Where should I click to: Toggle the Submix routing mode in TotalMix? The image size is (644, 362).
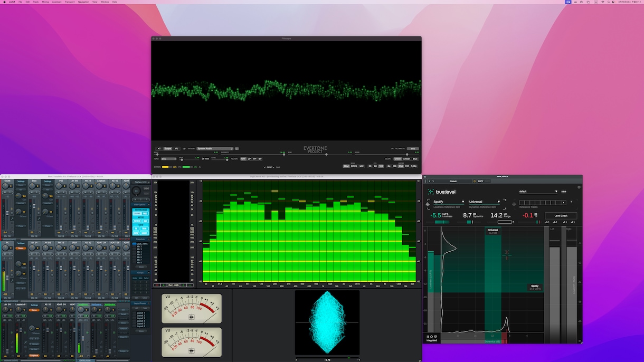(x=137, y=214)
